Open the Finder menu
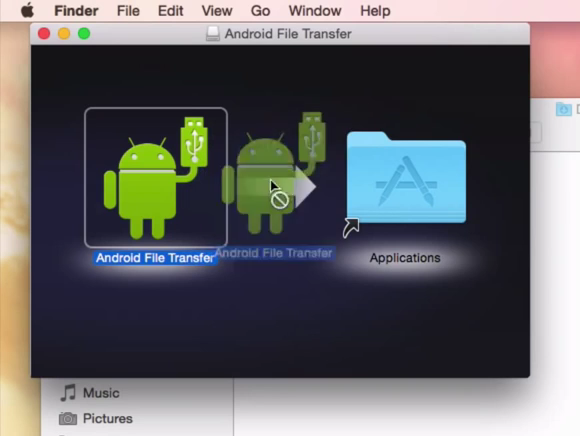580x436 pixels. [x=76, y=11]
